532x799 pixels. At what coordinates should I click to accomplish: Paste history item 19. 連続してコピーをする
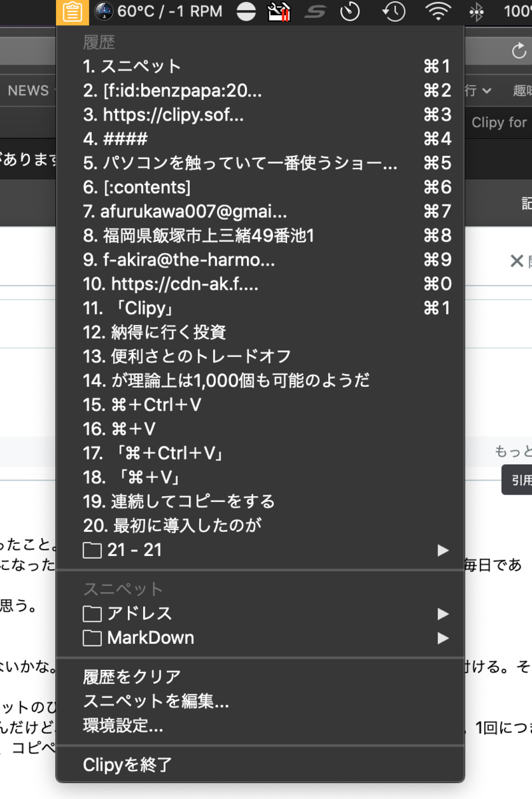tap(260, 501)
